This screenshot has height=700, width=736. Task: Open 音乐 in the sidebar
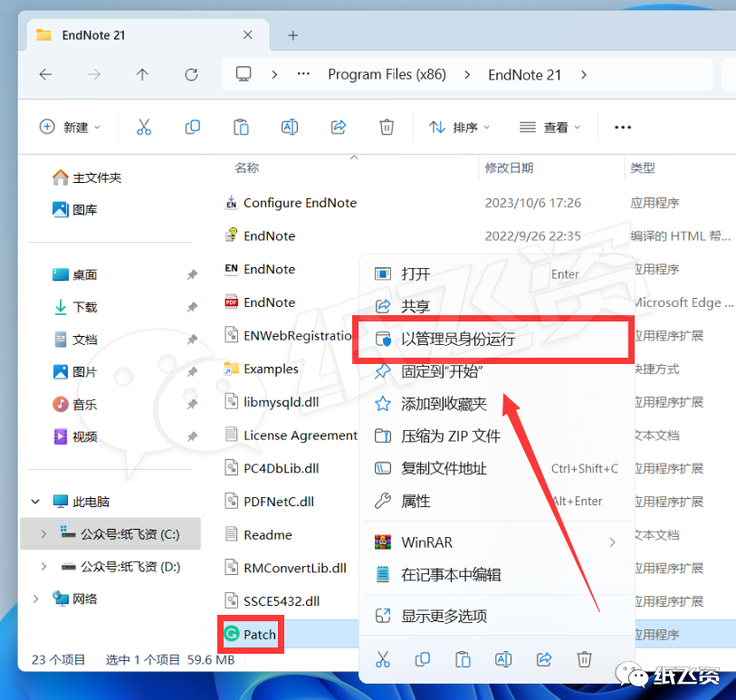[x=74, y=404]
